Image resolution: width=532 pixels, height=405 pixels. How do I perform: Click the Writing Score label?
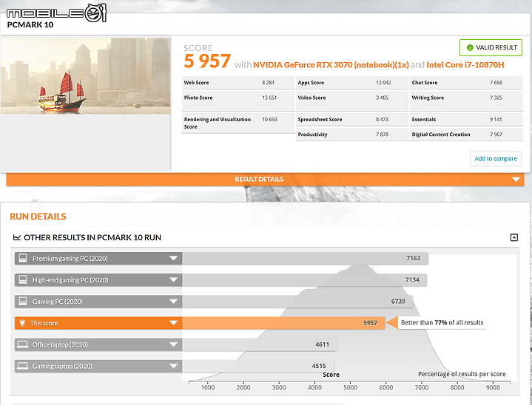click(428, 98)
